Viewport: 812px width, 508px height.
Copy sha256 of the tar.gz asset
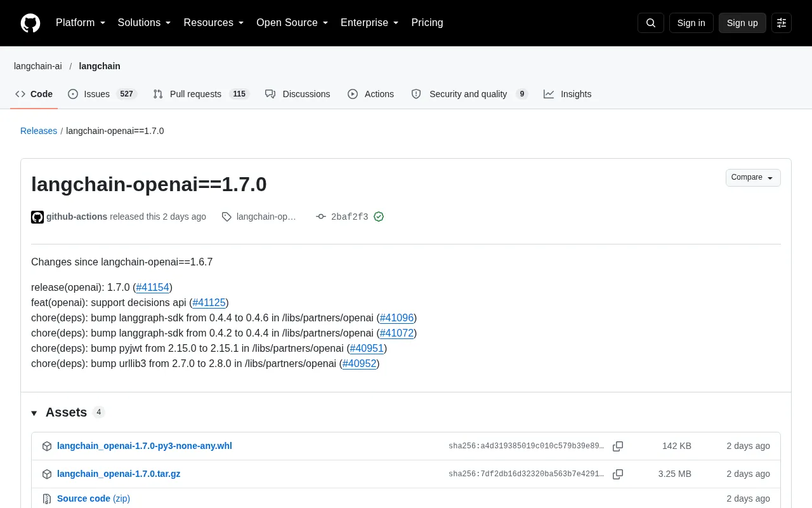coord(618,474)
